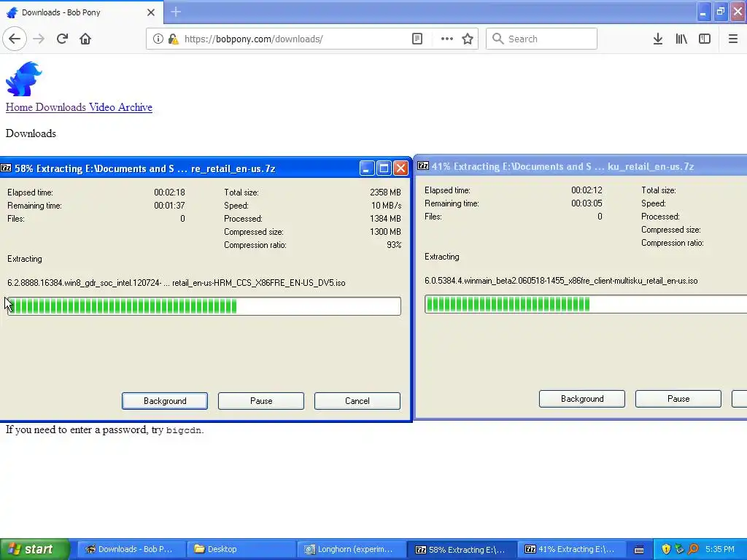Click the padlock warning icon
Screen dimensions: 747x560
pos(173,39)
